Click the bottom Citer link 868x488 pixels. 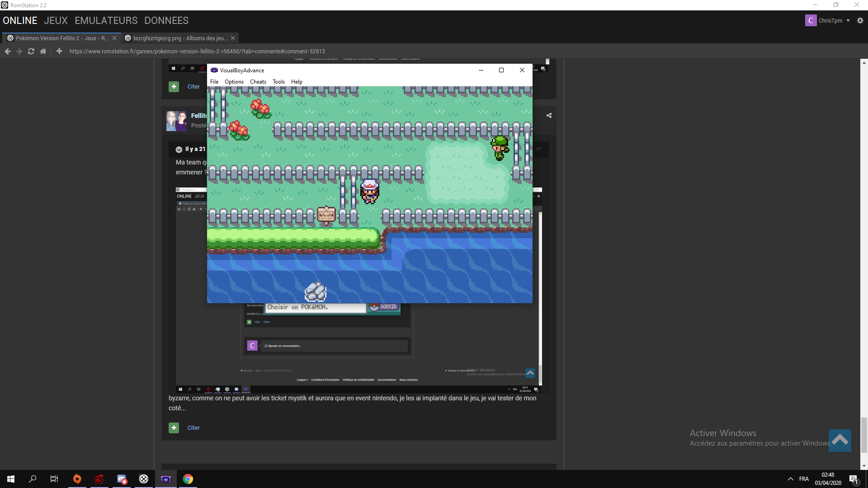[193, 428]
